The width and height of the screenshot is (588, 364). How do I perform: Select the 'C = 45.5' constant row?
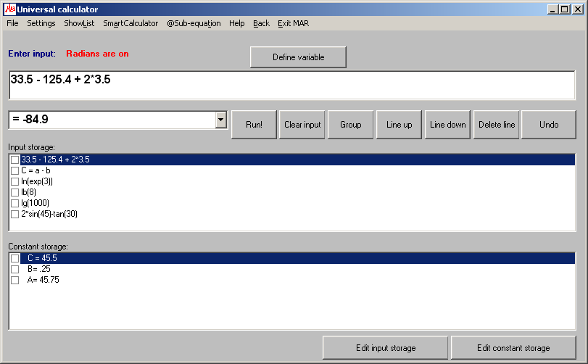pos(297,258)
